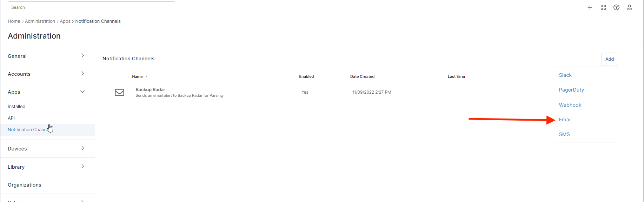Open Installed apps in sidebar

click(16, 107)
